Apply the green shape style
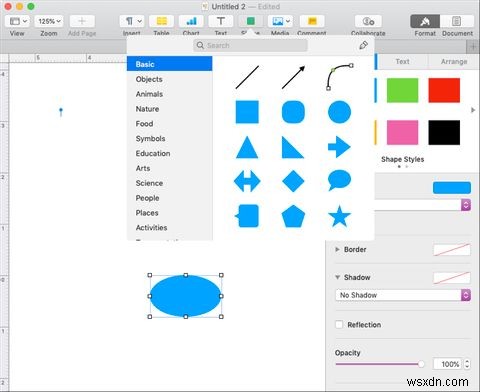Image resolution: width=480 pixels, height=392 pixels. pos(402,90)
